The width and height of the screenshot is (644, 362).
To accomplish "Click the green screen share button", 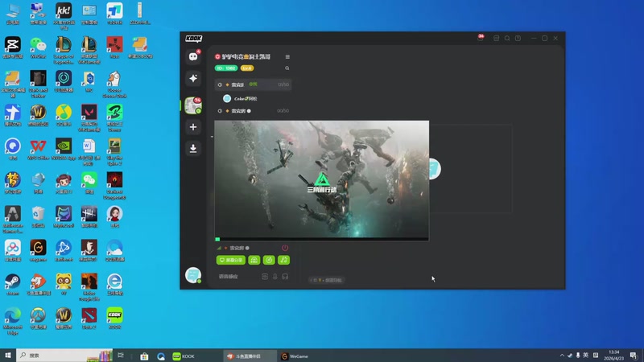I will [231, 260].
